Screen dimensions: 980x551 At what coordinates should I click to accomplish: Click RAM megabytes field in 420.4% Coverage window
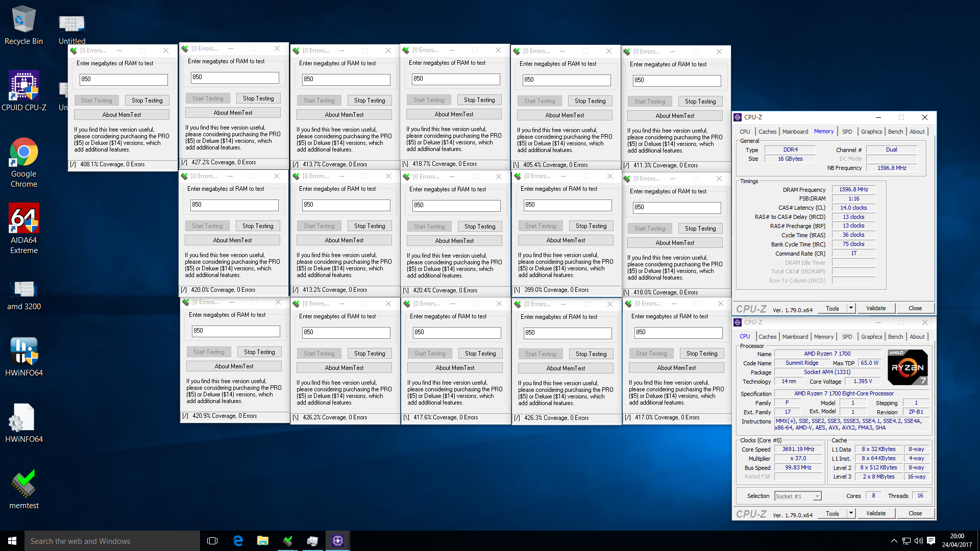click(456, 205)
